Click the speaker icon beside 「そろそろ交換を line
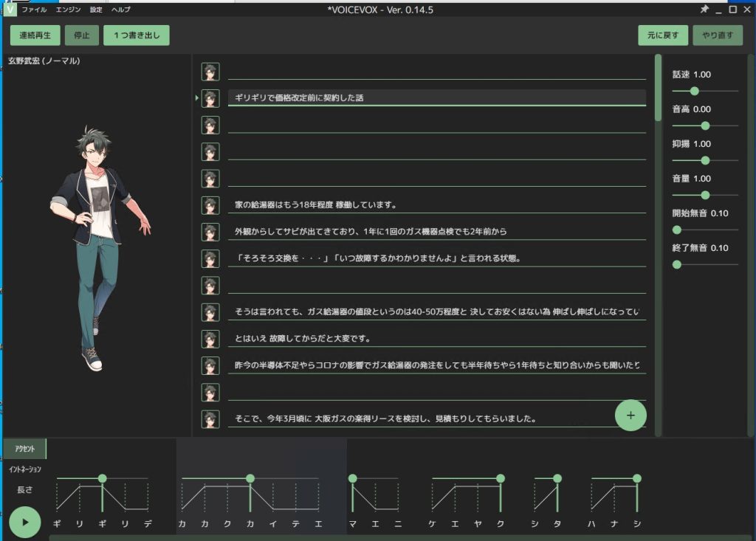This screenshot has width=756, height=541. click(210, 259)
